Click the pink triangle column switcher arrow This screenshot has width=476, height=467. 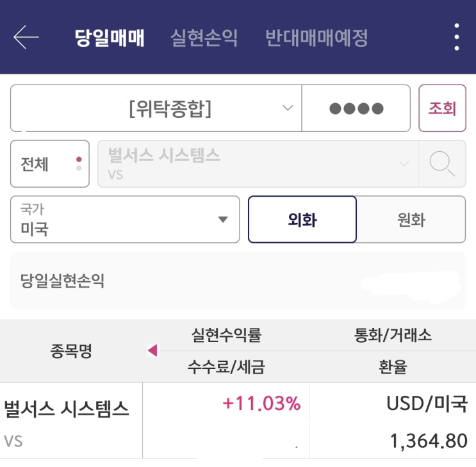152,350
